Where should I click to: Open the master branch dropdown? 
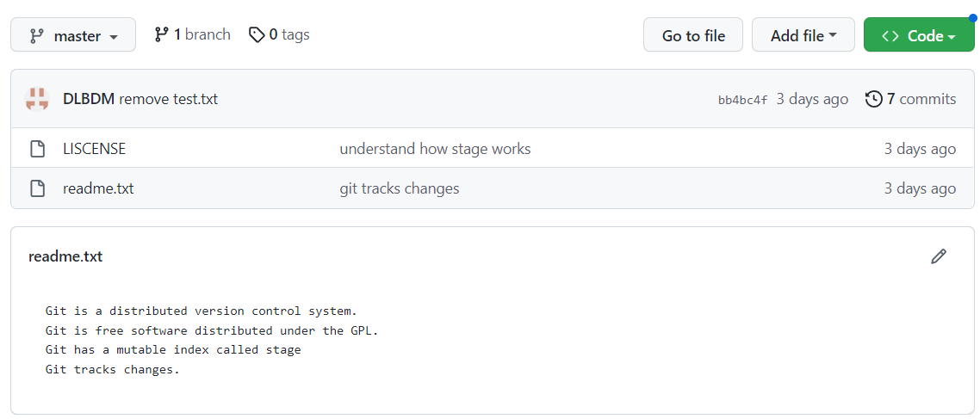point(73,35)
